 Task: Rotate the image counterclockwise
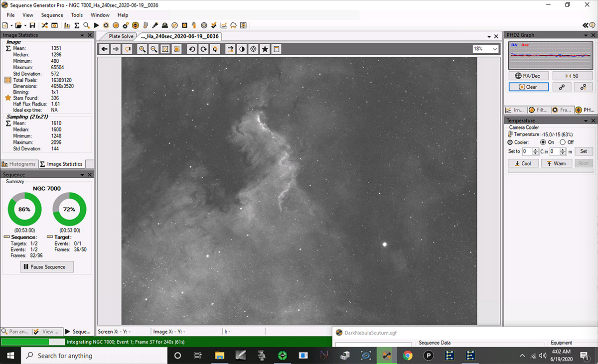click(191, 49)
